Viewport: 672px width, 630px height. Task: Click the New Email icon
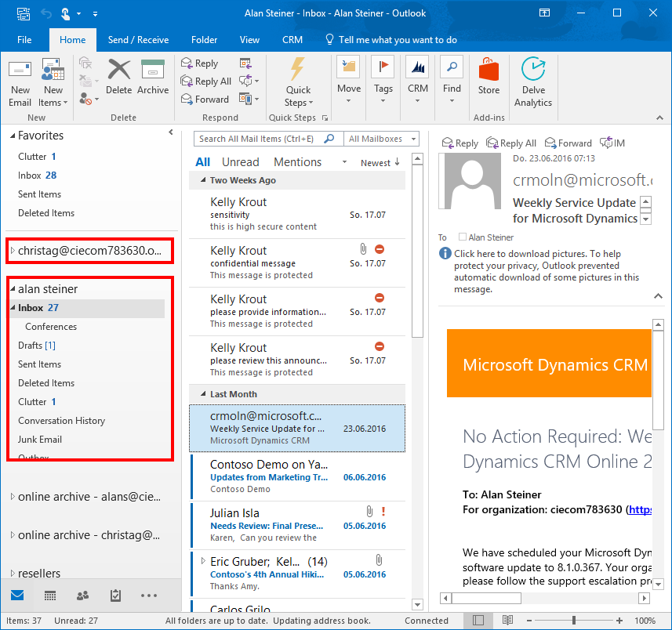[20, 82]
